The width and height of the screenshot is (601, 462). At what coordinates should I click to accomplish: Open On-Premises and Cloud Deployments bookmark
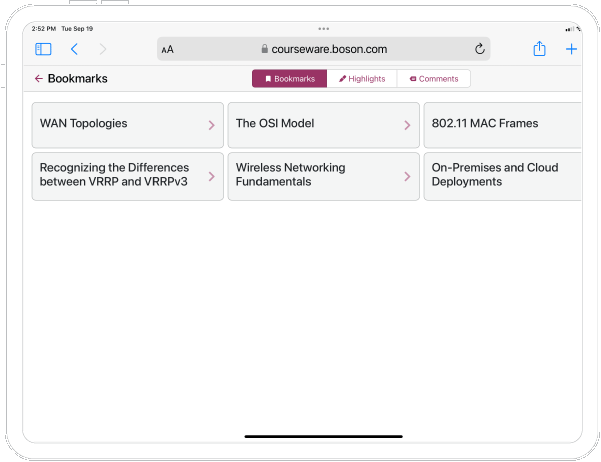pyautogui.click(x=502, y=176)
